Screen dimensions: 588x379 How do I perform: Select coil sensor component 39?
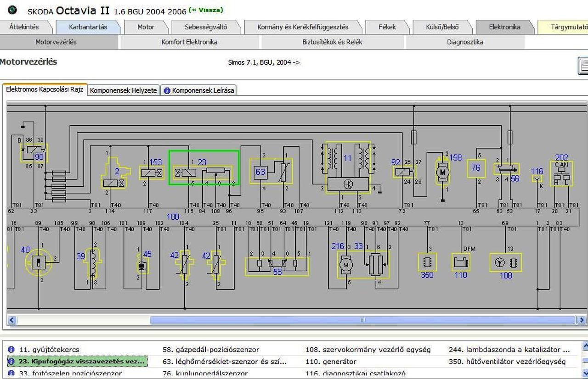tap(92, 263)
